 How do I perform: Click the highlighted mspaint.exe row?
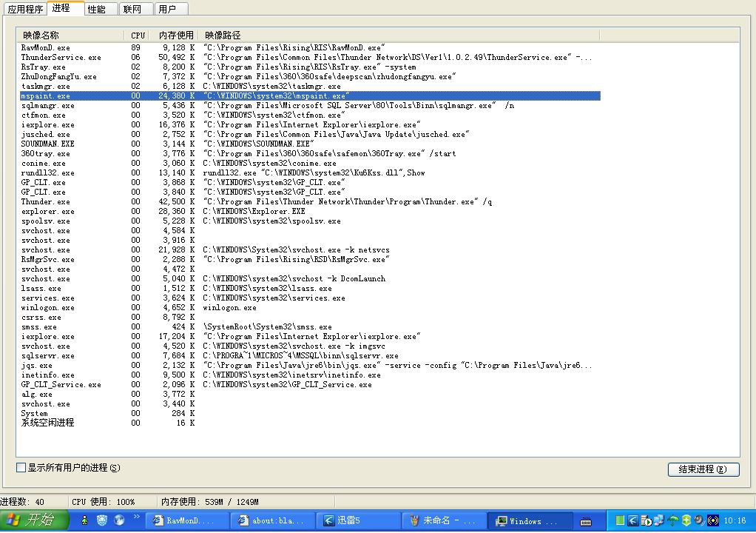(310, 96)
